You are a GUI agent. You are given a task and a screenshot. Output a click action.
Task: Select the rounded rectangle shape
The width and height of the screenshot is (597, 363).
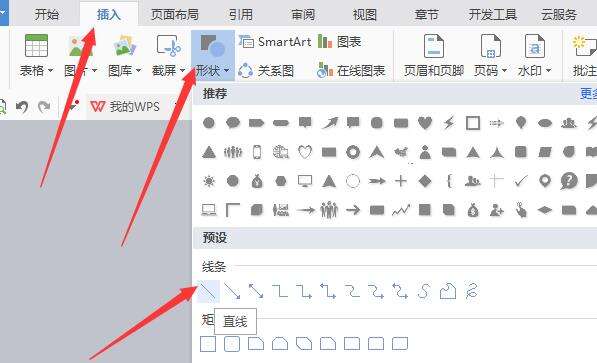point(232,344)
